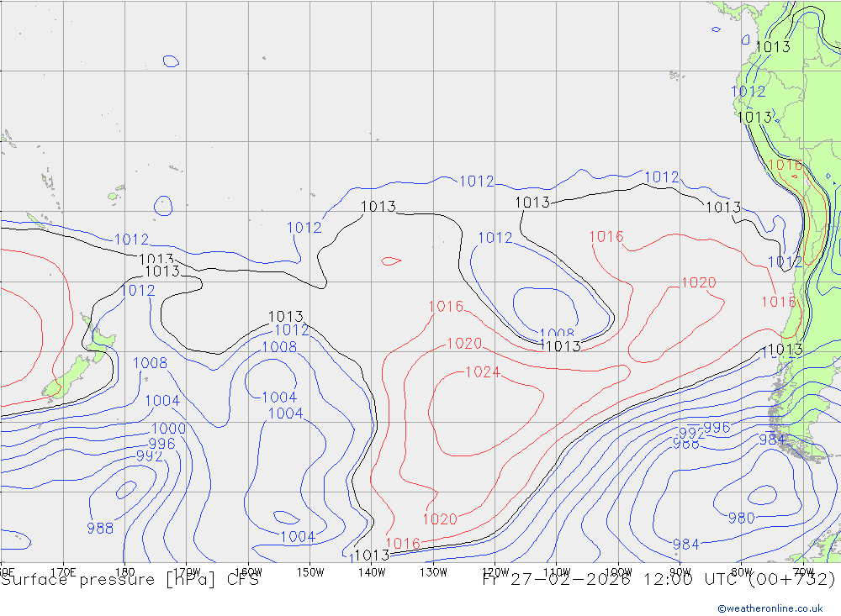Screen dimensions: 841x616
Task: Click the 980 low pressure contour label
Action: coord(741,519)
